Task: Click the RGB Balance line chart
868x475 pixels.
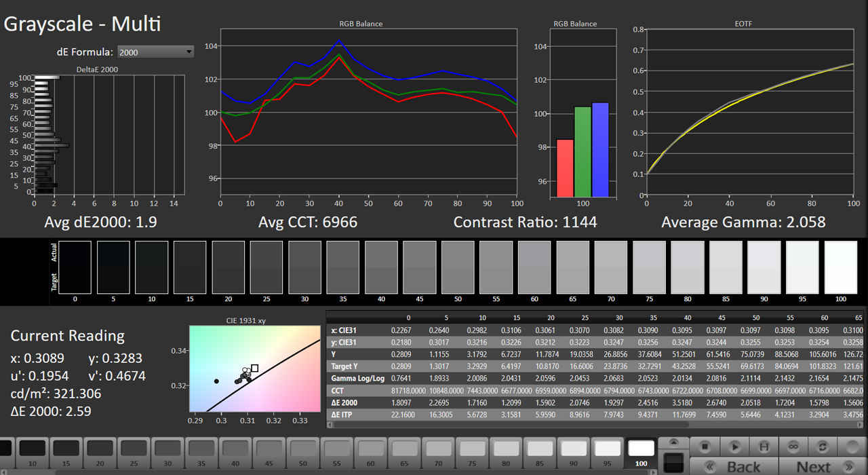Action: (x=369, y=113)
